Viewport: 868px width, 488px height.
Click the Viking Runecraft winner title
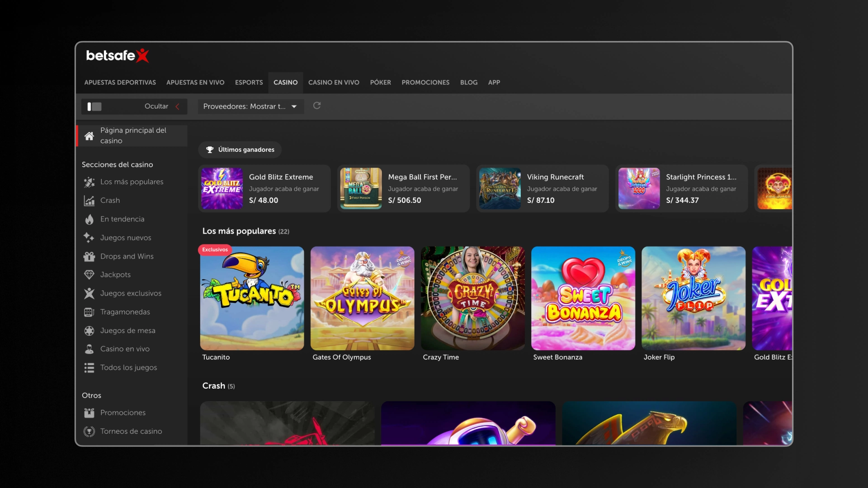click(555, 177)
